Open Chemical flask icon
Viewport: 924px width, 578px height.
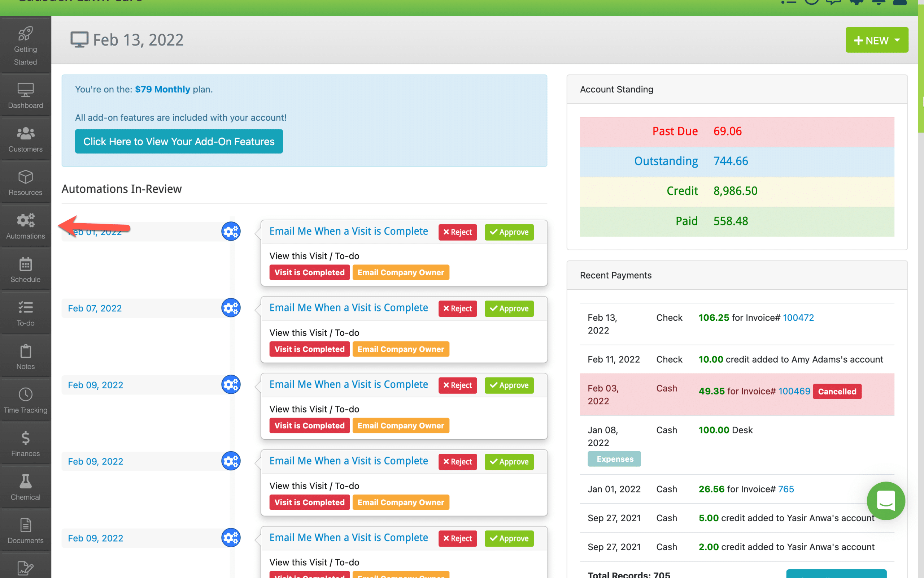coord(26,481)
